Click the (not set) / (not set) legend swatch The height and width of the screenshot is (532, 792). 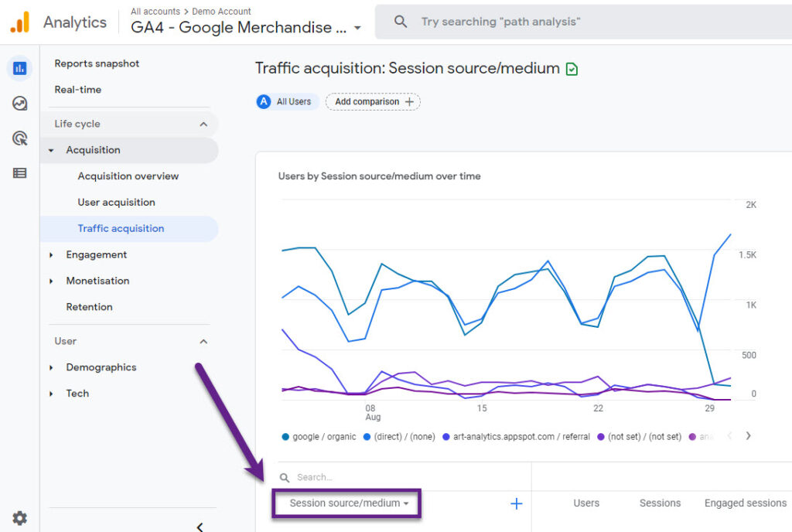point(600,437)
